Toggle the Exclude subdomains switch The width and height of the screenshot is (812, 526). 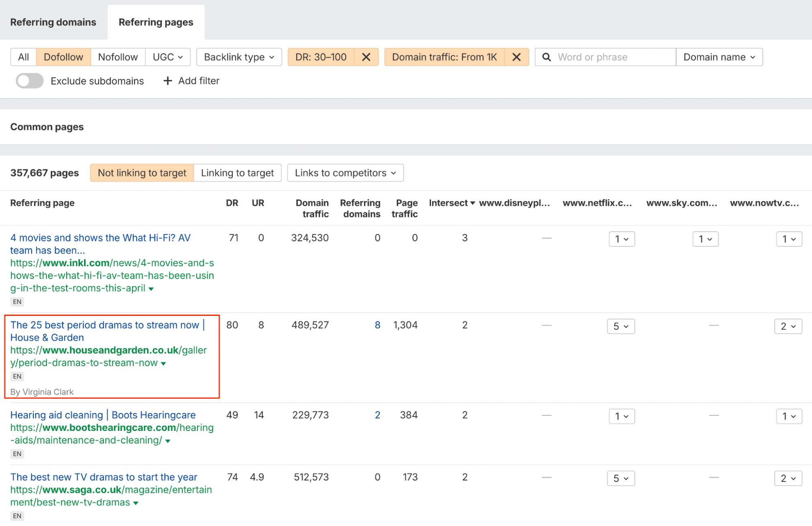[x=30, y=81]
